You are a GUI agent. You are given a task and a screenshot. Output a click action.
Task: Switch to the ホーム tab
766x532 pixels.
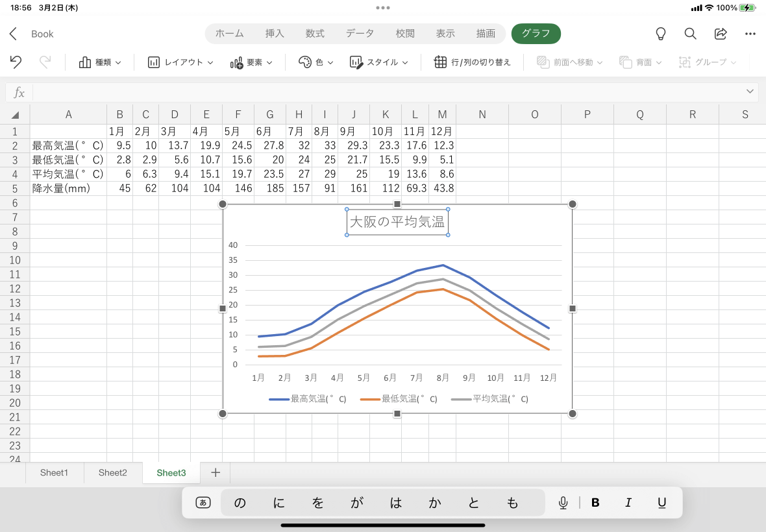tap(230, 34)
